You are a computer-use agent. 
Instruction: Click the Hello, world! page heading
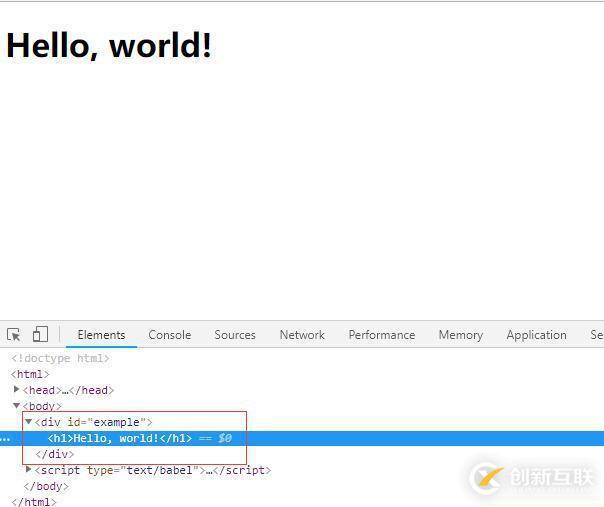pyautogui.click(x=109, y=45)
